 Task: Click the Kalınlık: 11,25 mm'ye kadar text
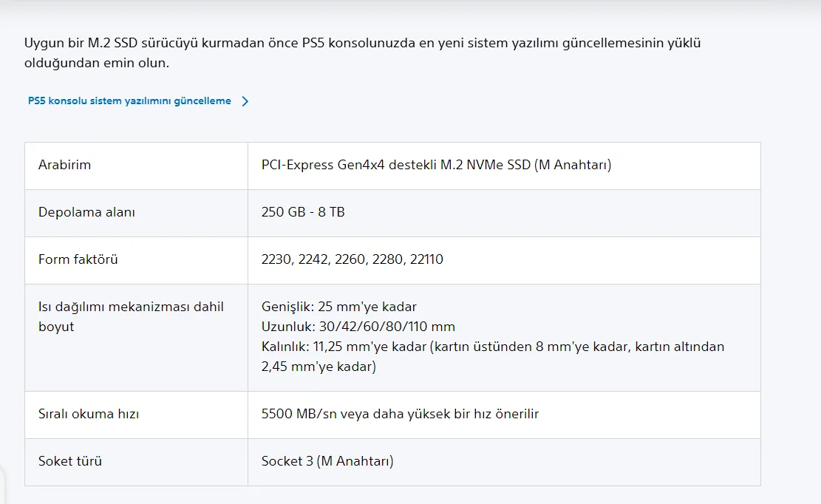tap(344, 347)
